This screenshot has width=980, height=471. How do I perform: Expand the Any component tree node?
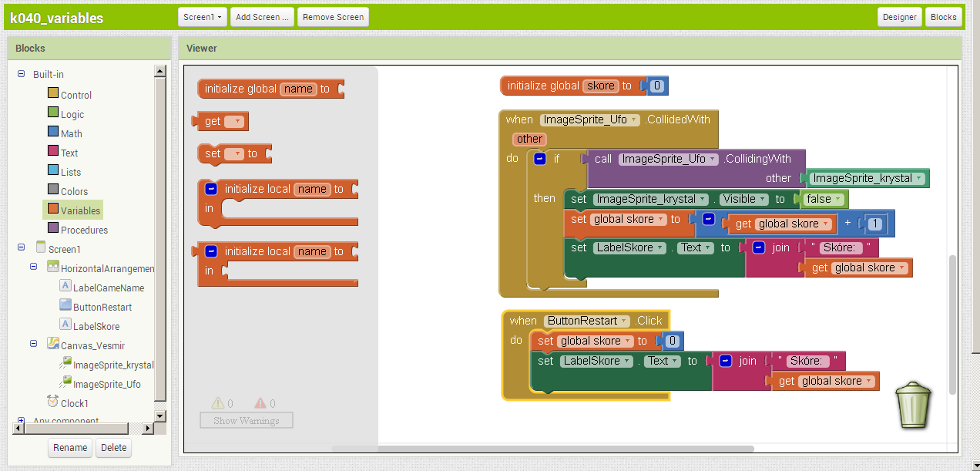pos(22,421)
